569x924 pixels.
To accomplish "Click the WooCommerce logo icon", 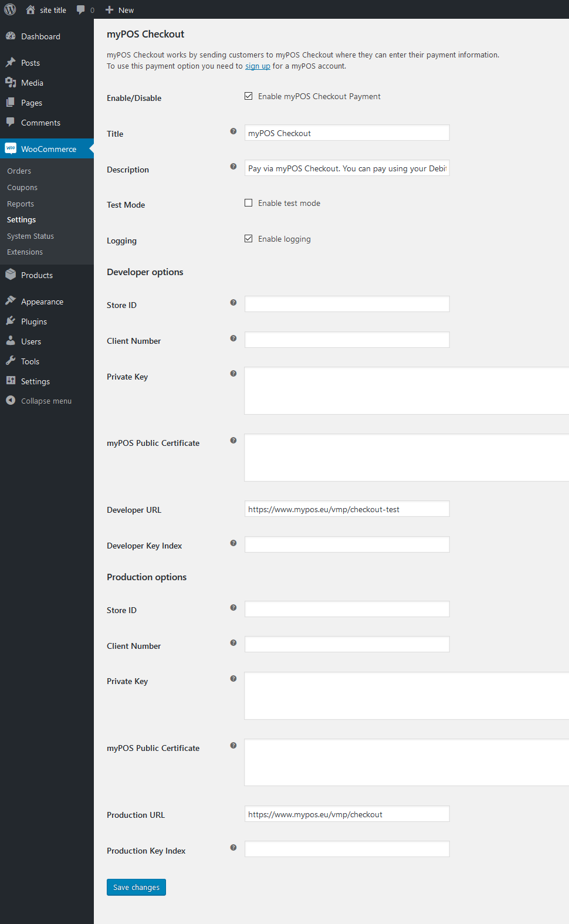I will point(11,148).
